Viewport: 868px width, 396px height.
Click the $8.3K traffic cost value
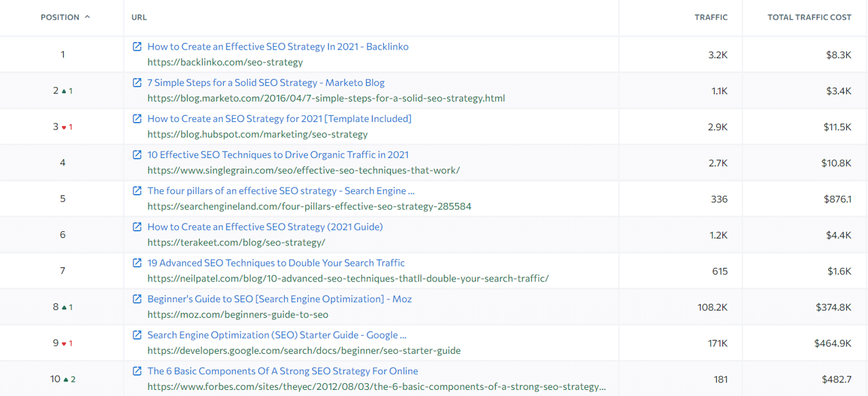[x=839, y=55]
